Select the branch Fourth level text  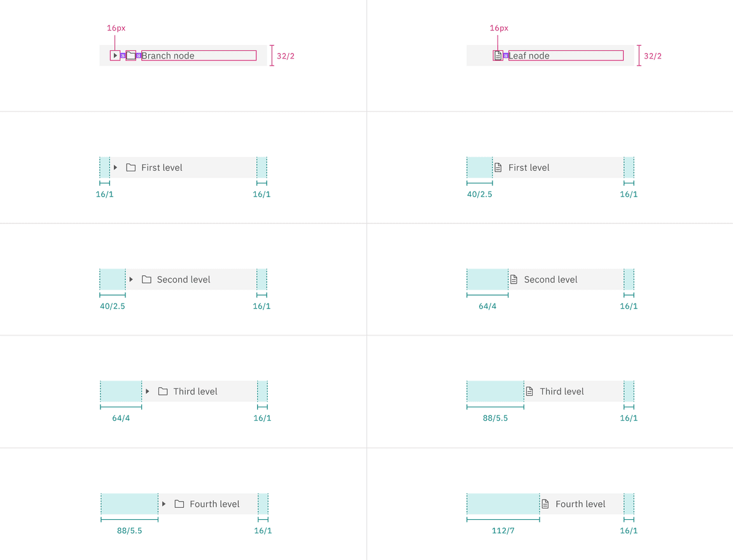point(214,504)
